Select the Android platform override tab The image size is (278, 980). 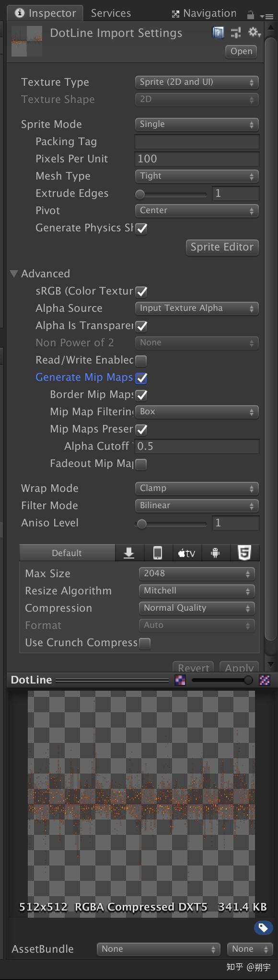(215, 552)
